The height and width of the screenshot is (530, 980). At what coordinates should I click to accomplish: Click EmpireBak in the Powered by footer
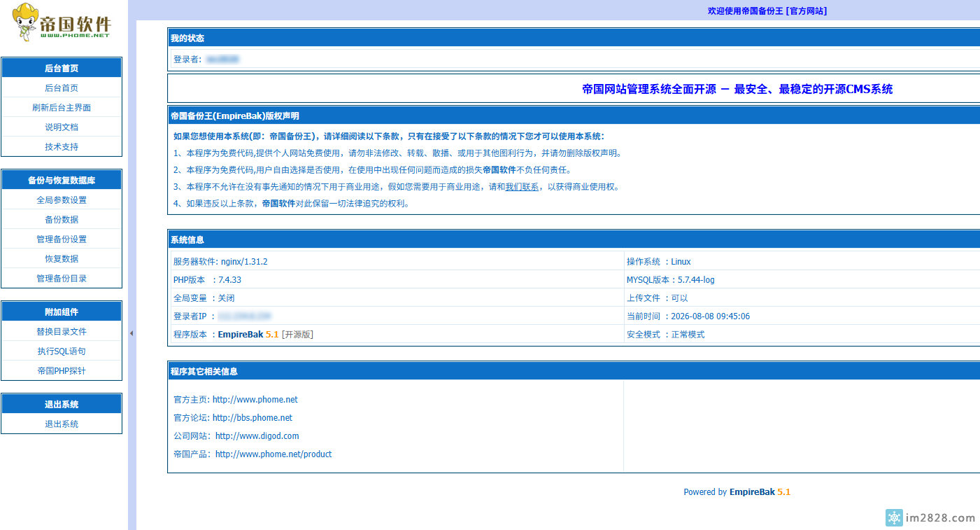[752, 492]
